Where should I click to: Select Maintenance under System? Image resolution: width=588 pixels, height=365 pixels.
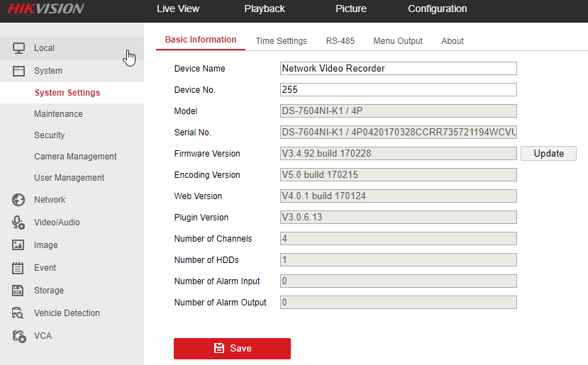pyautogui.click(x=58, y=114)
